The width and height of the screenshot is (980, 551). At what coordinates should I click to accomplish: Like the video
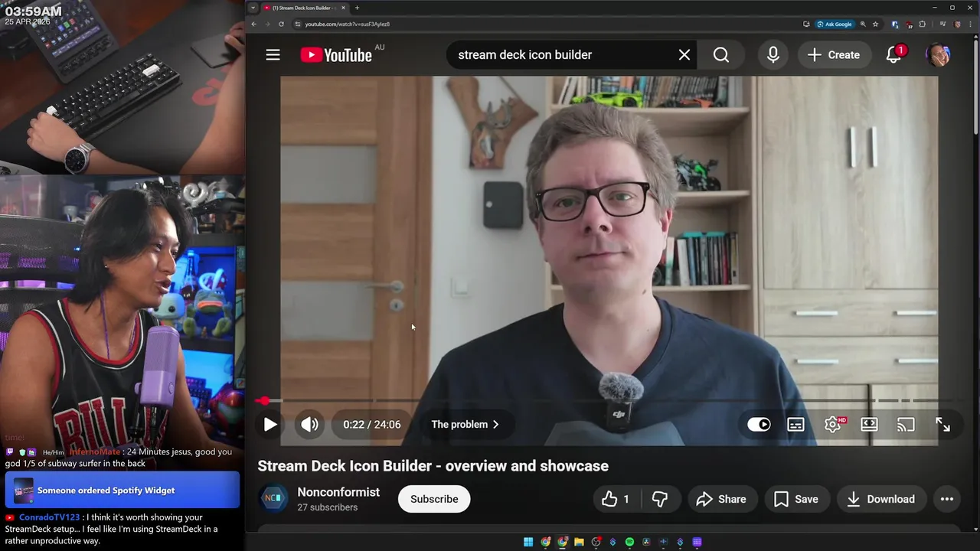(616, 499)
